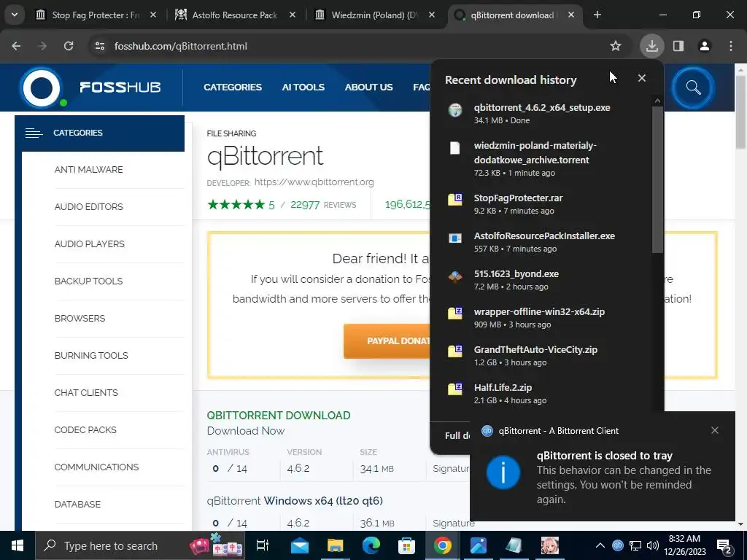The width and height of the screenshot is (747, 560).
Task: Click the browser back arrow
Action: [x=16, y=46]
